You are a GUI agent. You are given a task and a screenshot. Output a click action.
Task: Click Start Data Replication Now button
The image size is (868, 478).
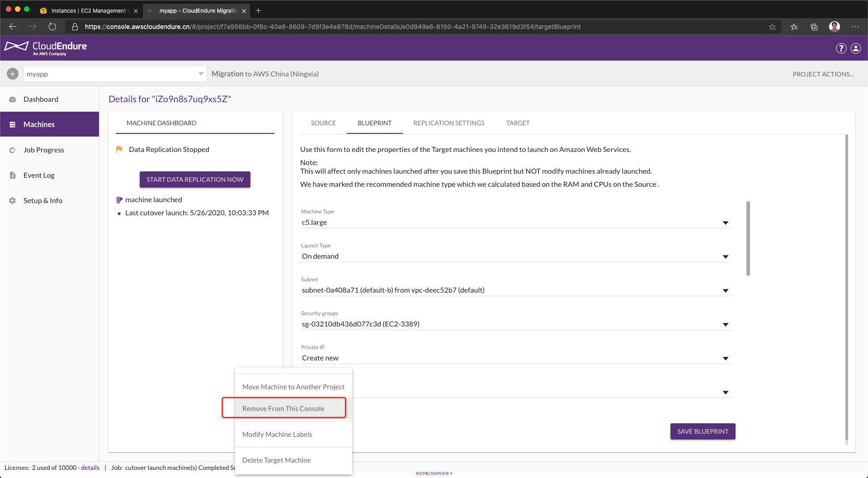click(195, 180)
